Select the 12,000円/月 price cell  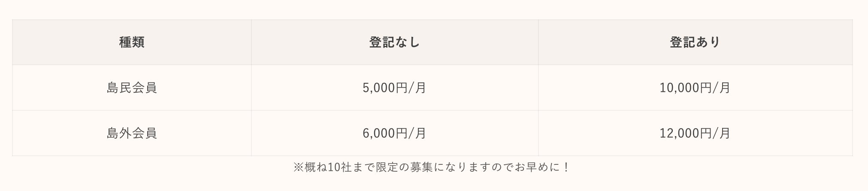695,133
